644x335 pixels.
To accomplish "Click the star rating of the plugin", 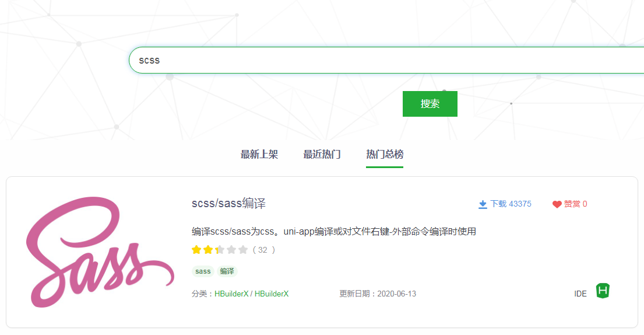I will 220,250.
